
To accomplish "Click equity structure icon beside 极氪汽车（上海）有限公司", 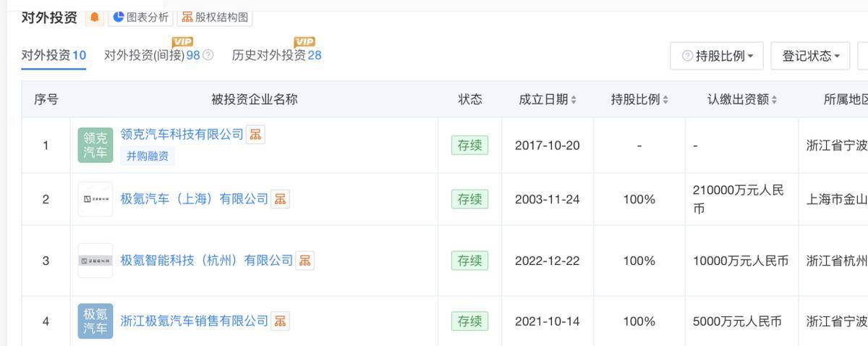I will [280, 199].
